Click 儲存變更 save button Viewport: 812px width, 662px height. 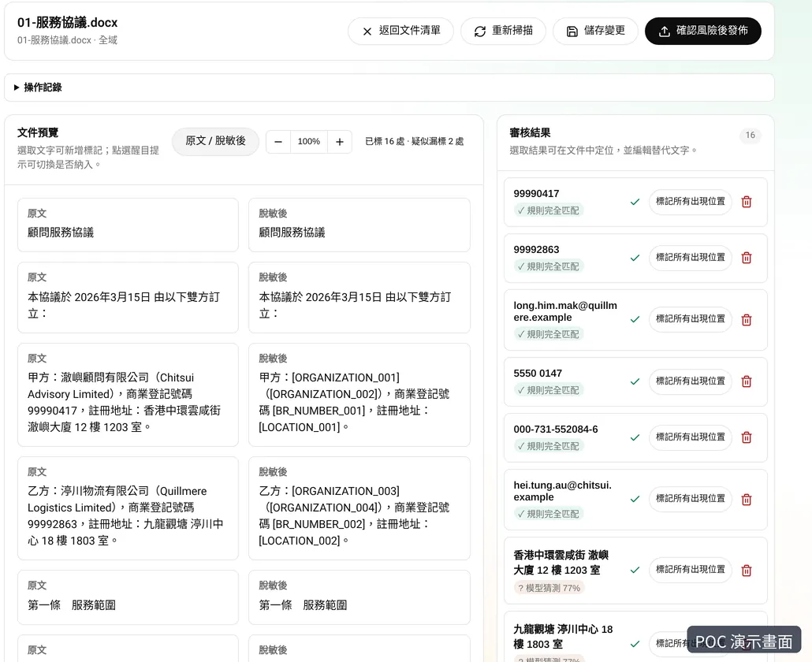point(595,31)
